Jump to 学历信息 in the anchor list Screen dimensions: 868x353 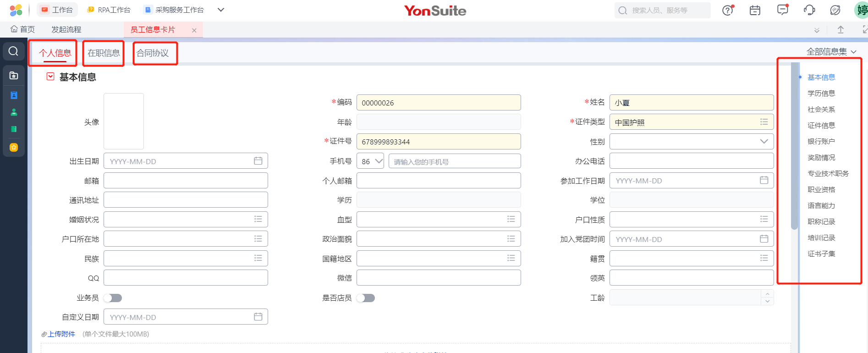pos(821,93)
